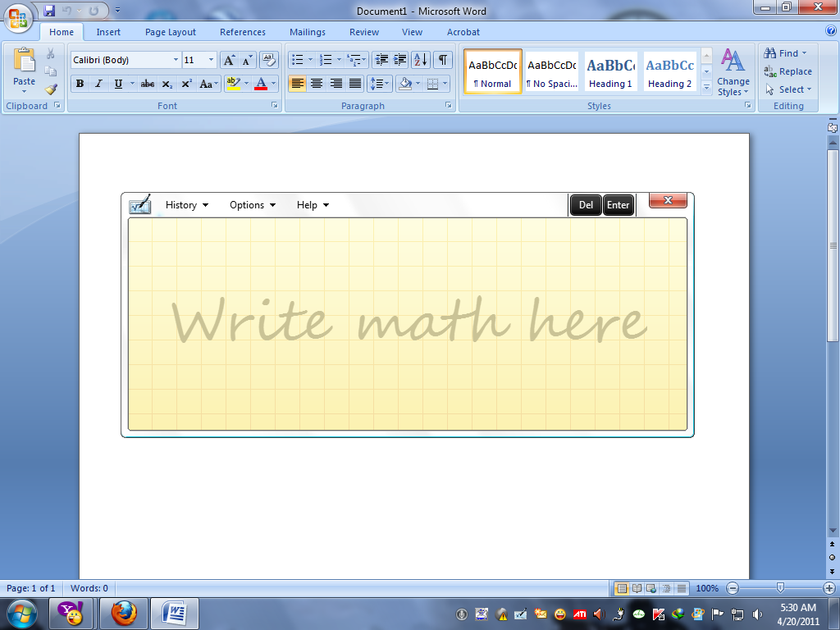
Task: Open the font size dropdown
Action: click(x=211, y=60)
